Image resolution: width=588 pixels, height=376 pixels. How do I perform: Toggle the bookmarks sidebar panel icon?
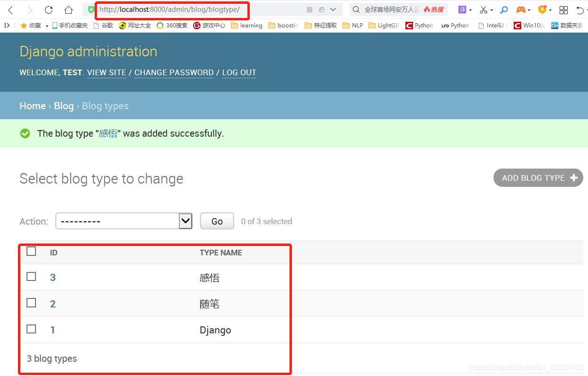[7, 26]
